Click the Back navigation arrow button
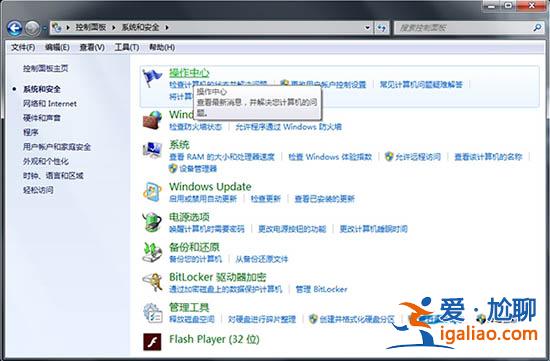 point(14,28)
